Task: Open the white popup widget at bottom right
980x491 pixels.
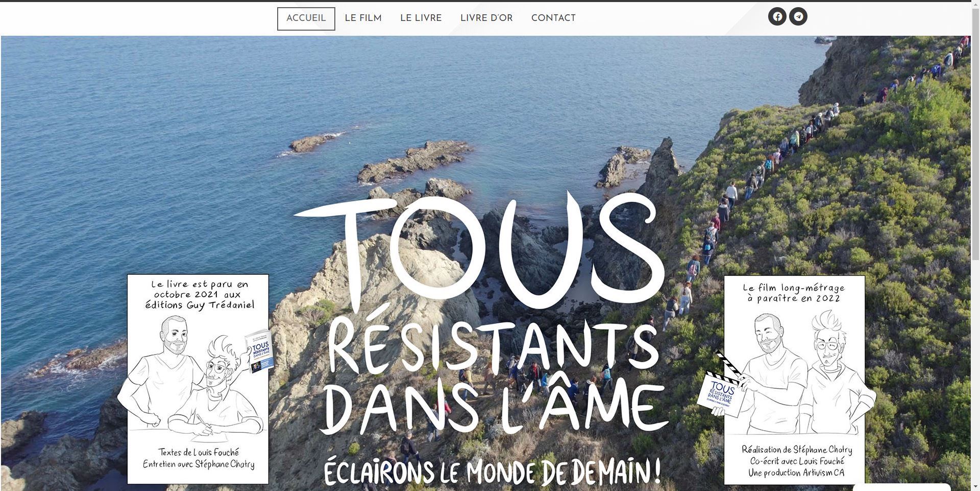Action: [x=901, y=487]
